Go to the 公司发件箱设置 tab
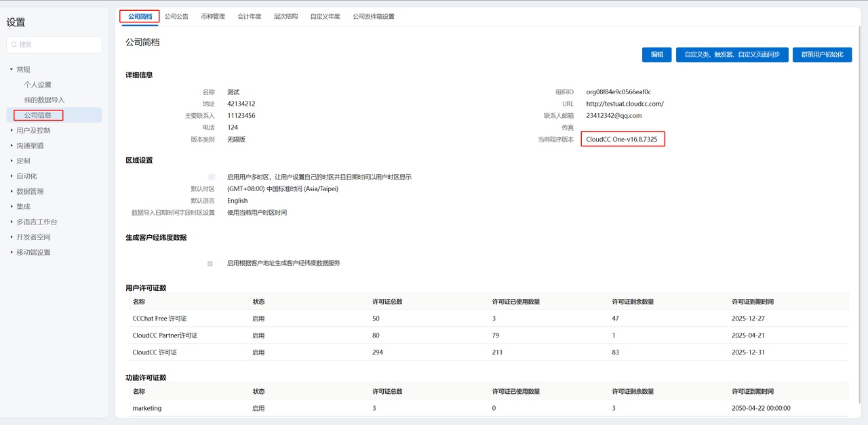This screenshot has height=425, width=868. click(x=373, y=16)
